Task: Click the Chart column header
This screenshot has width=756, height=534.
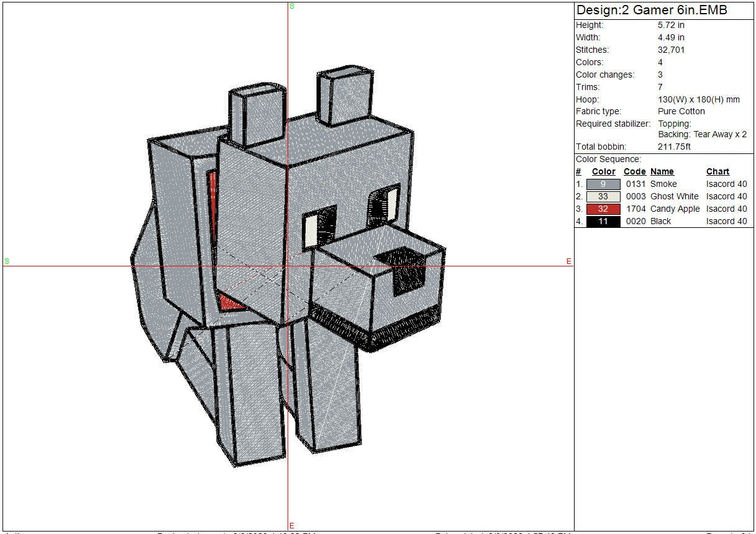Action: click(x=717, y=172)
